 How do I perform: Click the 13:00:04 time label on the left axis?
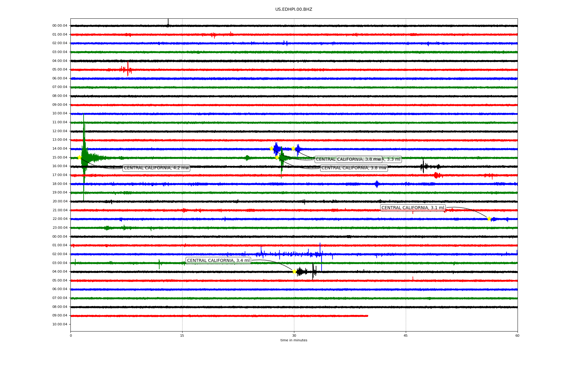(60, 140)
